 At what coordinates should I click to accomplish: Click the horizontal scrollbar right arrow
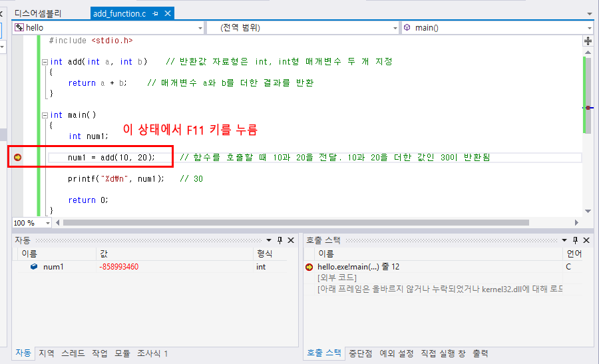coord(576,223)
